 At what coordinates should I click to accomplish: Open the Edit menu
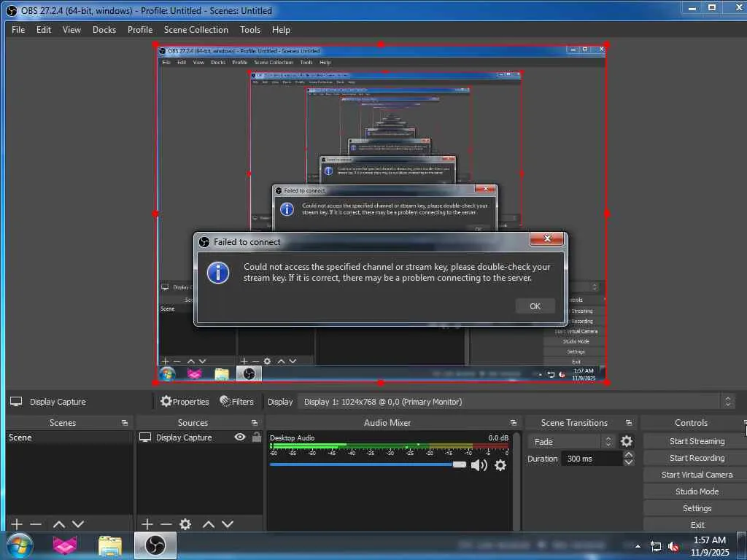(43, 29)
